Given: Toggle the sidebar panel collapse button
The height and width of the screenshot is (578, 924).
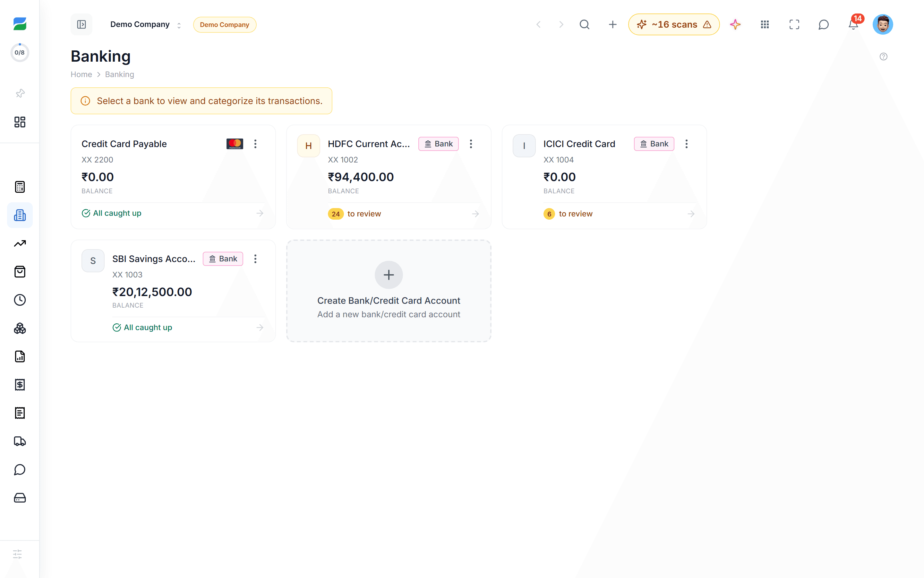Looking at the screenshot, I should pos(81,24).
